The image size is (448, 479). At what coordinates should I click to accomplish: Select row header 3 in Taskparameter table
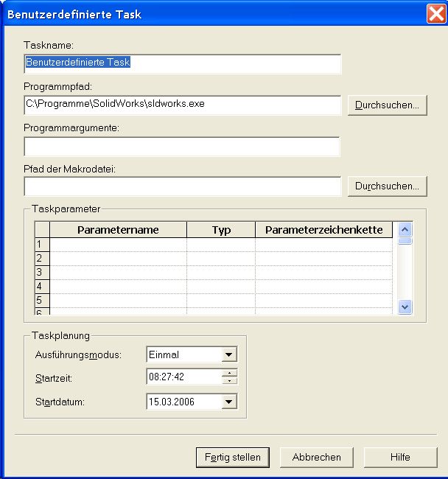point(42,273)
